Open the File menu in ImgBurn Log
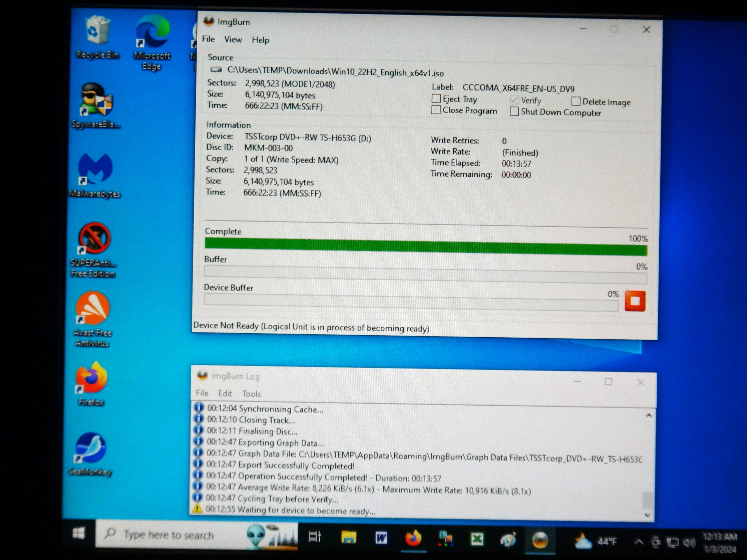The width and height of the screenshot is (747, 560). [202, 393]
